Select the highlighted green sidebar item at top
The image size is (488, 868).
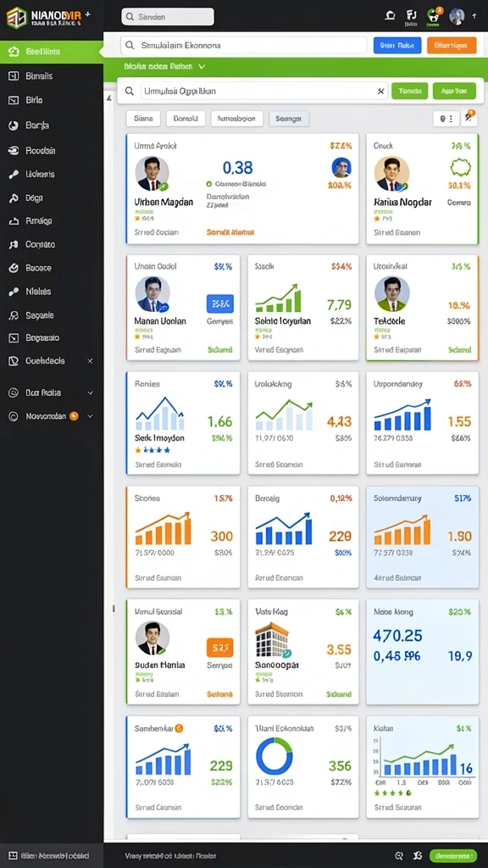[52, 52]
